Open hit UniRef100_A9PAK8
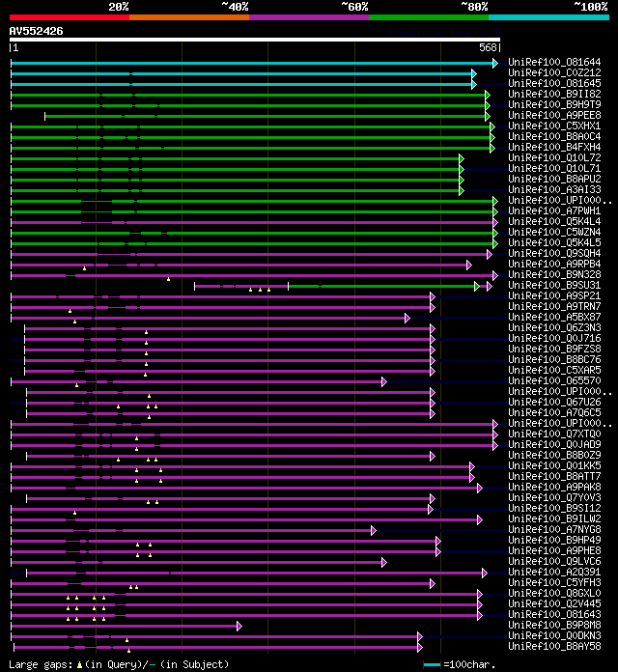This screenshot has height=672, width=618. pyautogui.click(x=554, y=487)
